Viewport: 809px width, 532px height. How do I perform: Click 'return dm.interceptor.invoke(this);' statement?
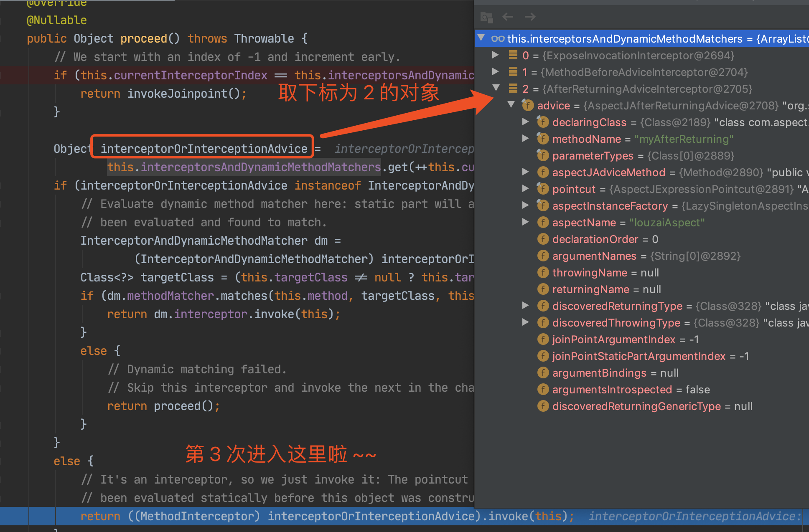coord(224,314)
